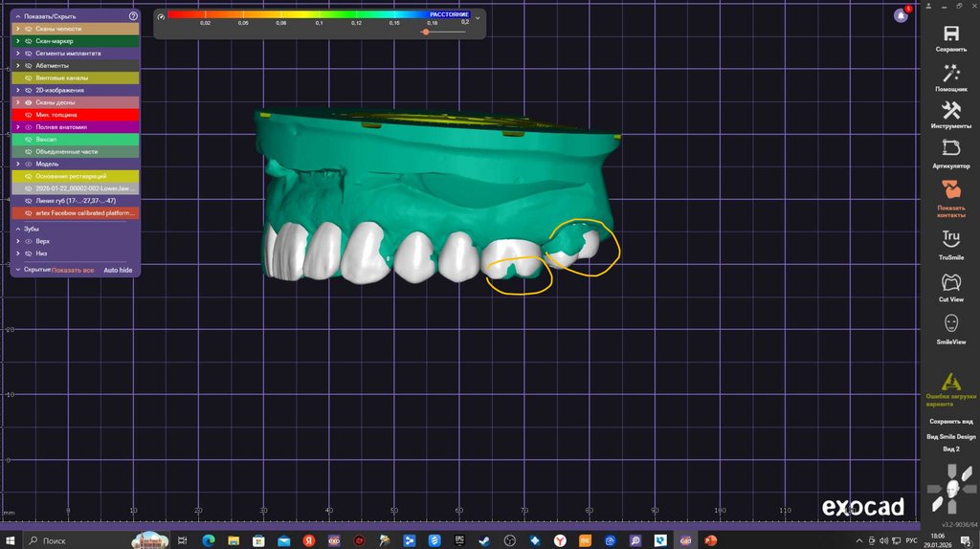This screenshot has width=980, height=549.
Task: Click the gauge icon on distance color bar
Action: click(161, 17)
